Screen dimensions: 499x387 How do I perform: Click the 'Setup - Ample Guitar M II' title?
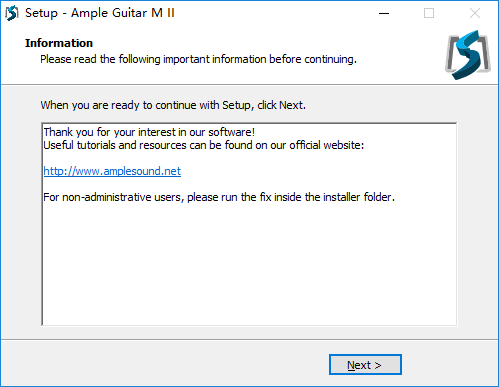pos(100,13)
